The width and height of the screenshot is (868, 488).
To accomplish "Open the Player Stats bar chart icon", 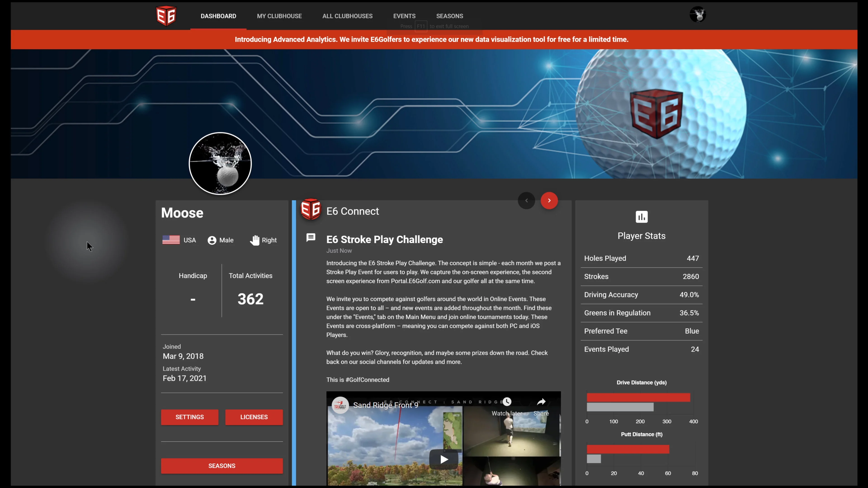I will click(642, 217).
